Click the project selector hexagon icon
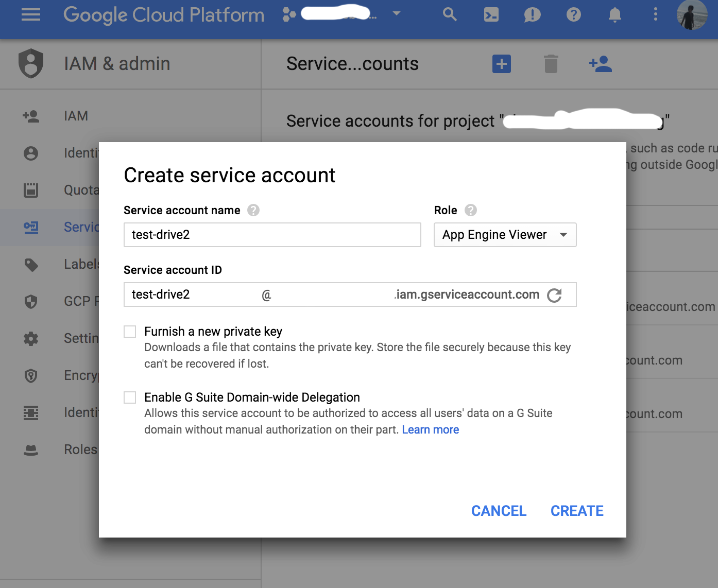Image resolution: width=718 pixels, height=588 pixels. pyautogui.click(x=289, y=14)
